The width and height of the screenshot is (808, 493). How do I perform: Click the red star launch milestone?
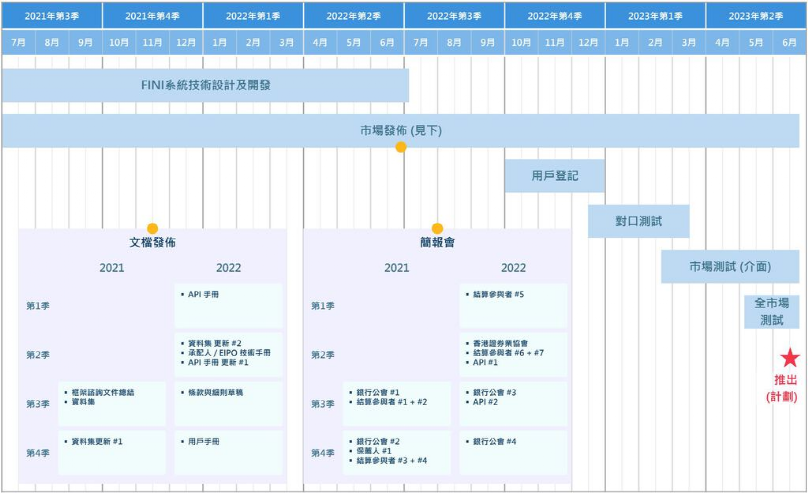(x=789, y=358)
